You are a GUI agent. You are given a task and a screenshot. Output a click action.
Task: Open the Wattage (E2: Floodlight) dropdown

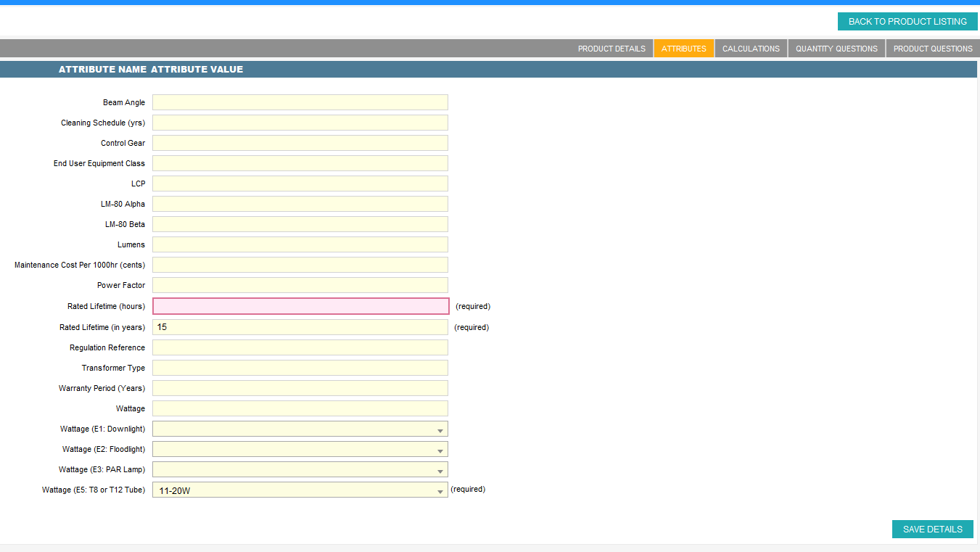click(300, 450)
